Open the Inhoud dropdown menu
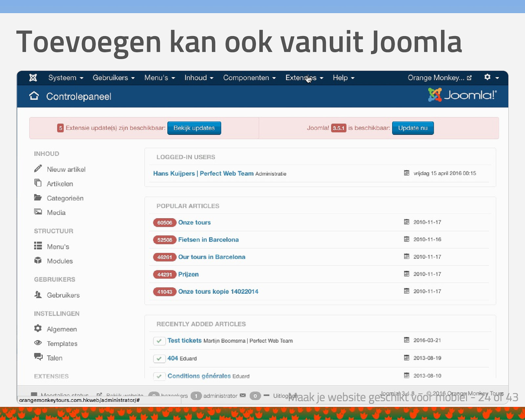The height and width of the screenshot is (420, 525). tap(199, 78)
